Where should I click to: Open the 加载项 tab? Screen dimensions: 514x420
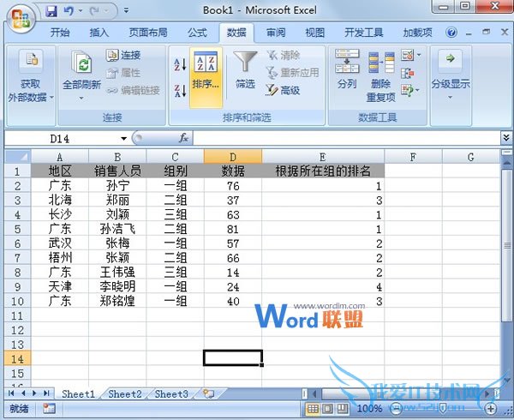click(x=417, y=33)
